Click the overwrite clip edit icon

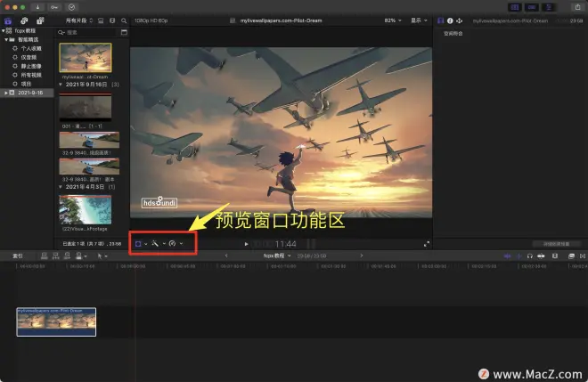(80, 256)
